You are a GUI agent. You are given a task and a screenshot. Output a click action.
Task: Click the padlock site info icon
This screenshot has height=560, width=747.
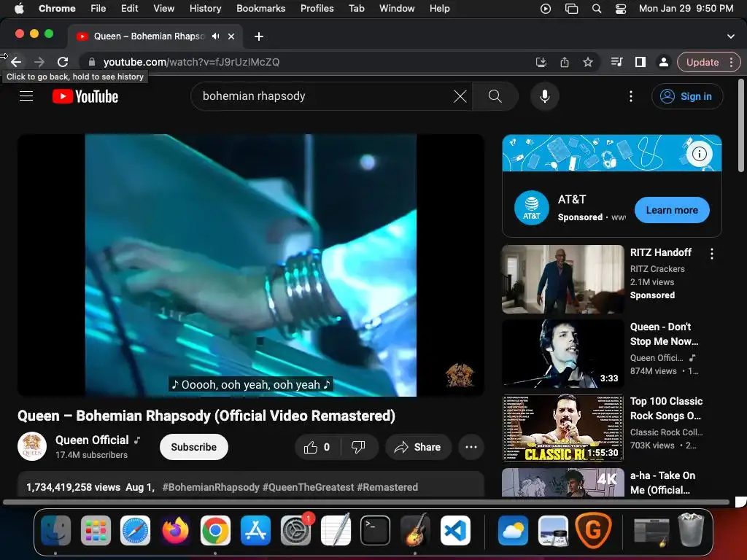[x=92, y=62]
